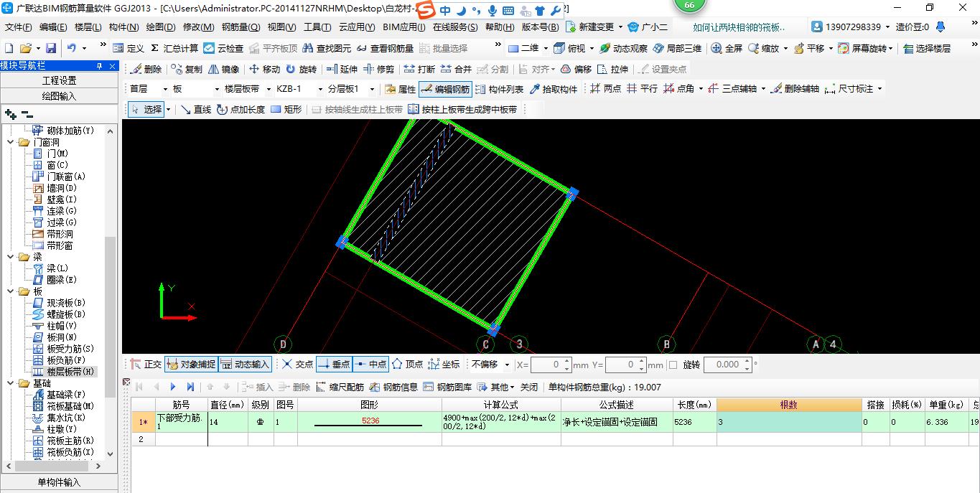The width and height of the screenshot is (980, 493).
Task: Click 旋转 rotate tool
Action: pos(301,70)
